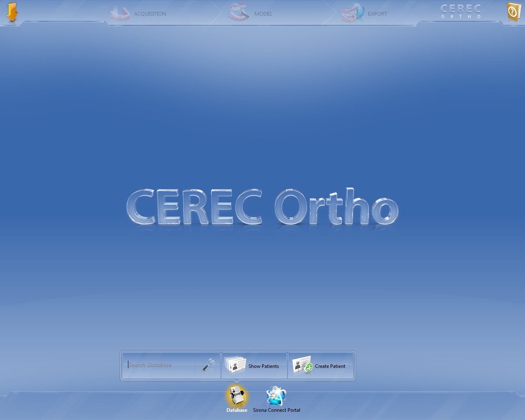Open the system menu orange arrow
Screen dimensions: 525x420
point(12,12)
